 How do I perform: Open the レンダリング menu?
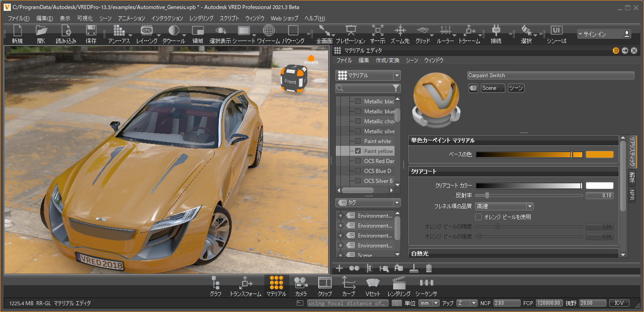201,19
